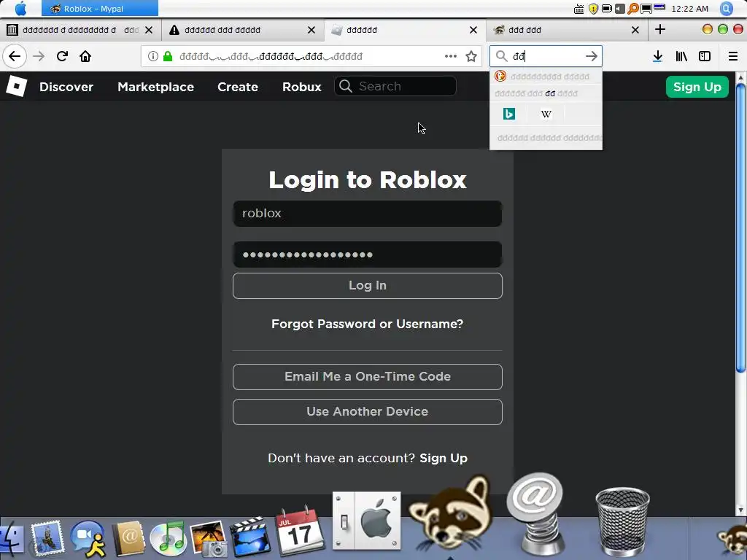
Task: Close the active third tab
Action: pyautogui.click(x=473, y=30)
